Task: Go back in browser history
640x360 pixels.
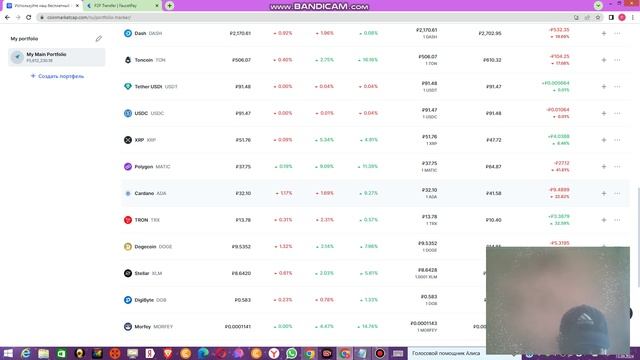Action: coord(7,18)
